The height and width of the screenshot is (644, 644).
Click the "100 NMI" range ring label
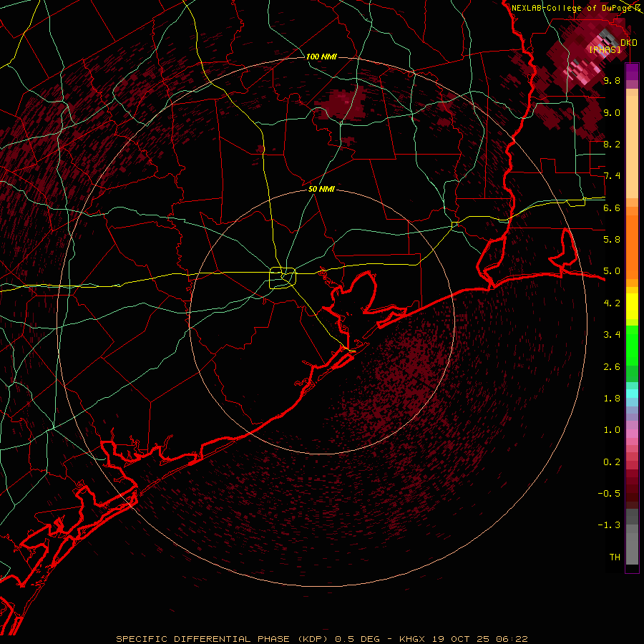[321, 57]
